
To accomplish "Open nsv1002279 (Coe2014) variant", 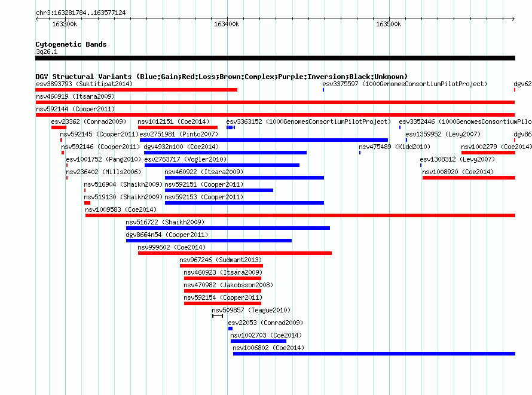I will click(496, 147).
